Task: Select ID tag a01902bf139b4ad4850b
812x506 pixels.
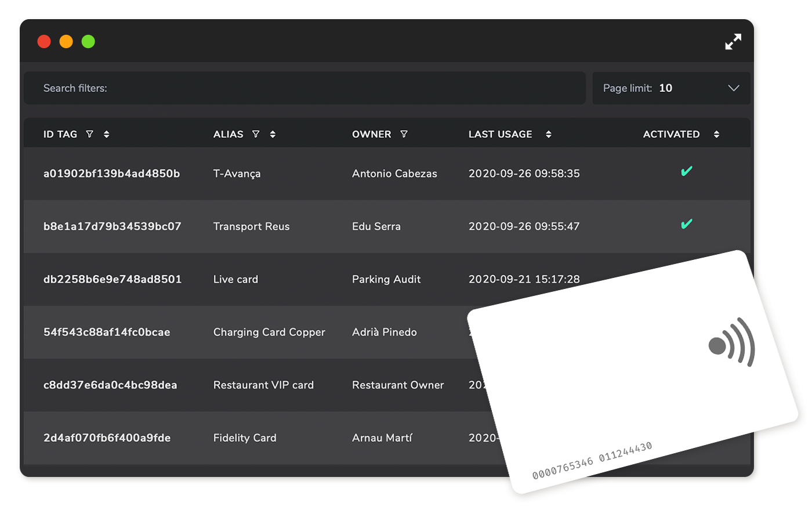Action: pyautogui.click(x=111, y=174)
